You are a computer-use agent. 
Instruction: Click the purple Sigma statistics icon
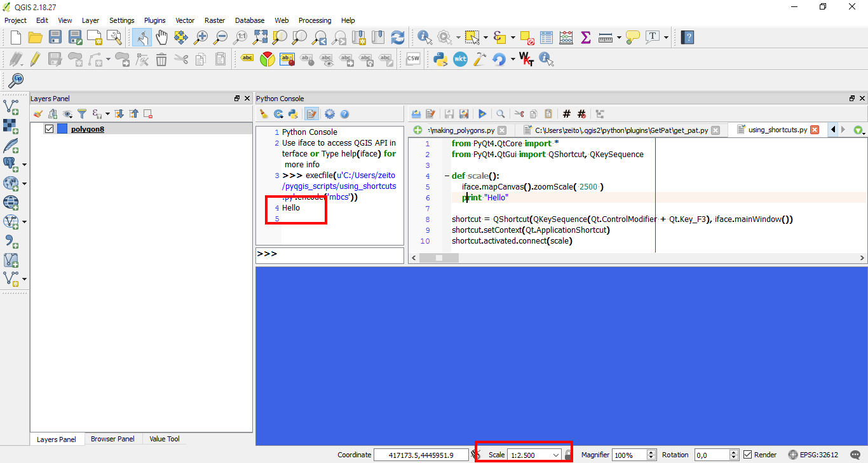pos(586,38)
